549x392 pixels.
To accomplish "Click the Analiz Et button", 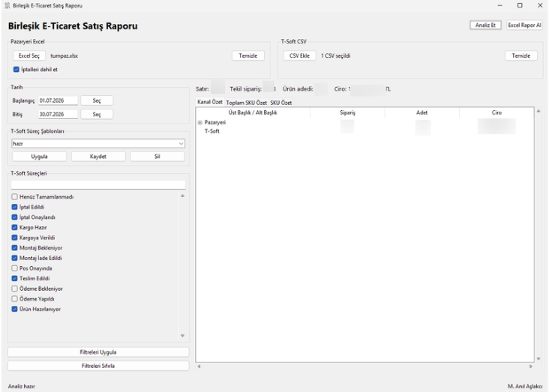I will tap(485, 25).
